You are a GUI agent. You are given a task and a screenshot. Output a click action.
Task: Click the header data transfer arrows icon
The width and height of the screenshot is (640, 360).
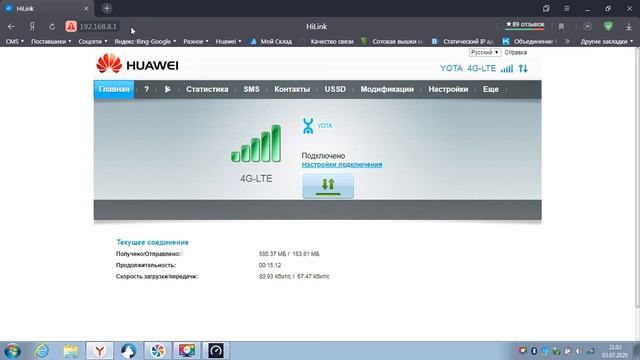pos(523,69)
